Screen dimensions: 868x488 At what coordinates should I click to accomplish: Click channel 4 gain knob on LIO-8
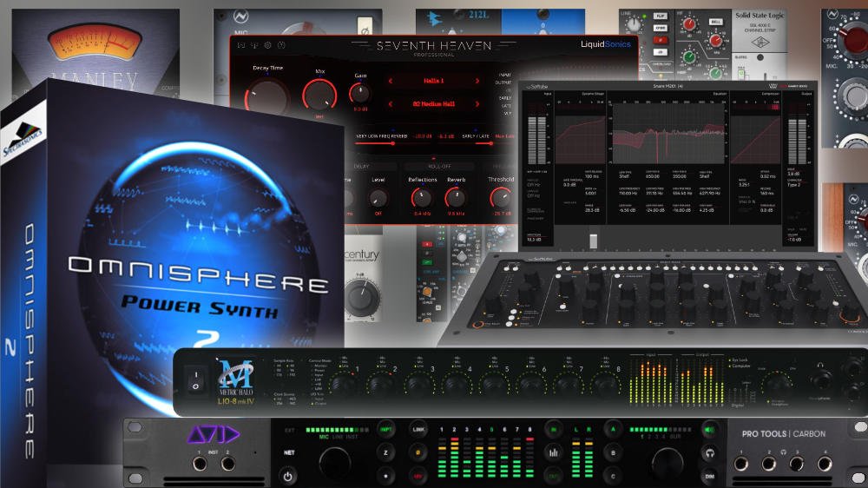tap(456, 384)
